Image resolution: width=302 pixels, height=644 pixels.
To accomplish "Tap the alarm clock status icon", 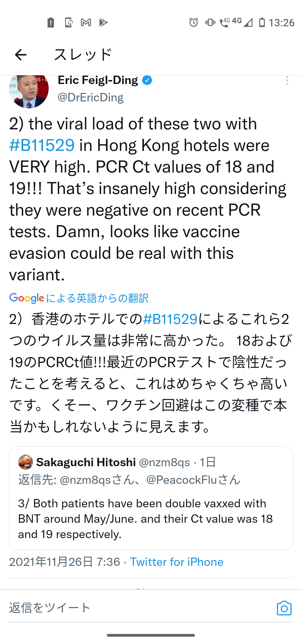I will pyautogui.click(x=194, y=22).
